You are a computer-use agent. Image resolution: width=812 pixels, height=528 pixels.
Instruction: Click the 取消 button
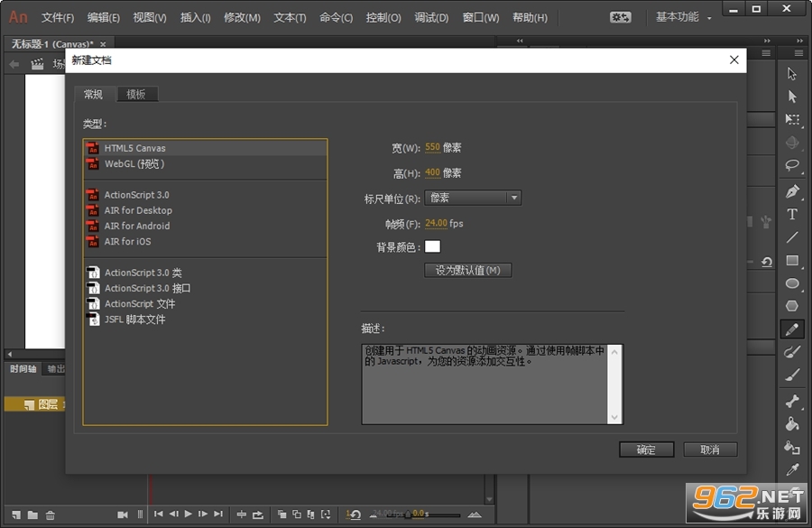pyautogui.click(x=710, y=449)
